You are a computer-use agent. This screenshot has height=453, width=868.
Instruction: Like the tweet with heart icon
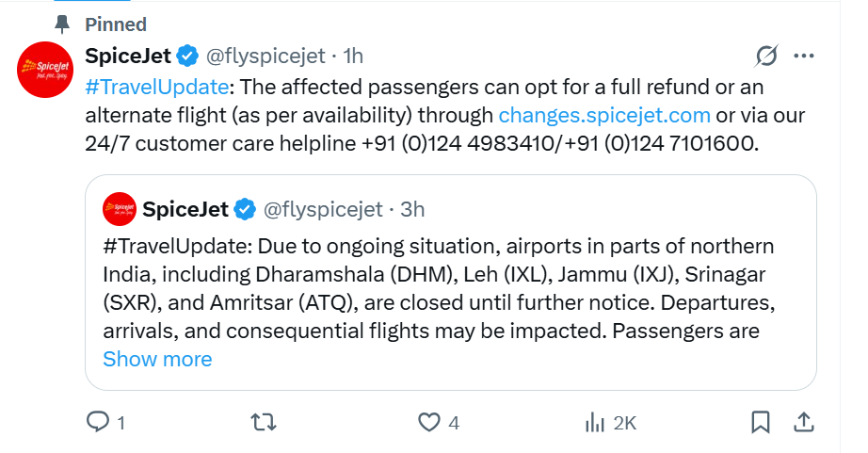point(429,423)
